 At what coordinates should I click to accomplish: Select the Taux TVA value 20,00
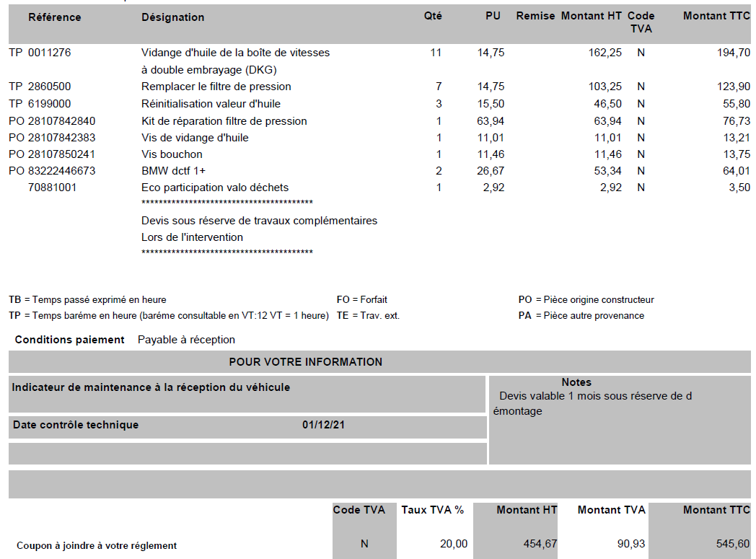point(454,544)
